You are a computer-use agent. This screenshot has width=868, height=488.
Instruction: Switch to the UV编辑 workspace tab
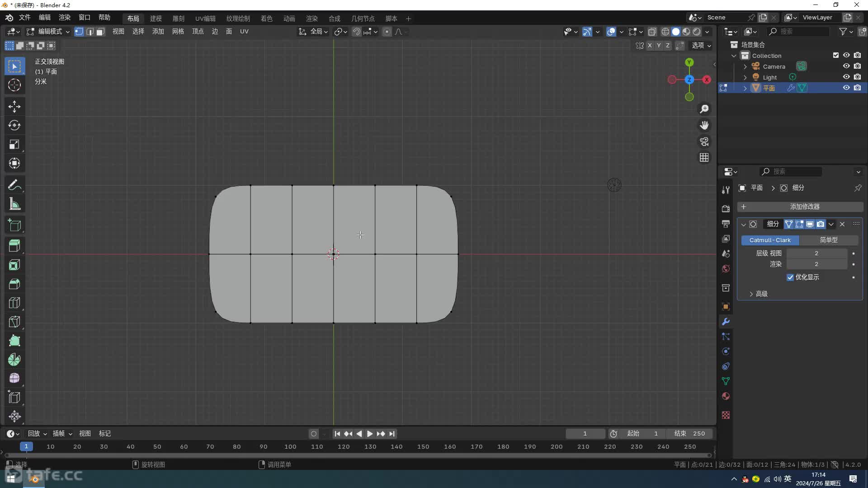[x=205, y=19]
